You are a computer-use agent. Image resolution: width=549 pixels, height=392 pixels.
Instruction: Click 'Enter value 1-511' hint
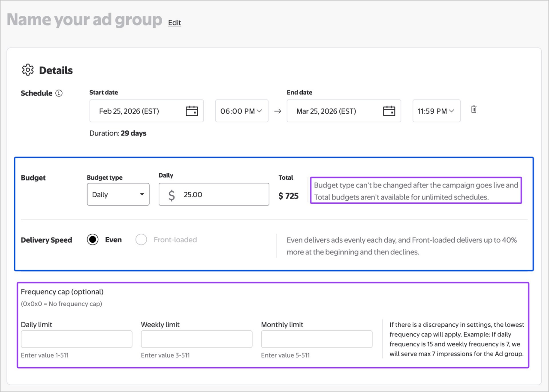[x=45, y=355]
